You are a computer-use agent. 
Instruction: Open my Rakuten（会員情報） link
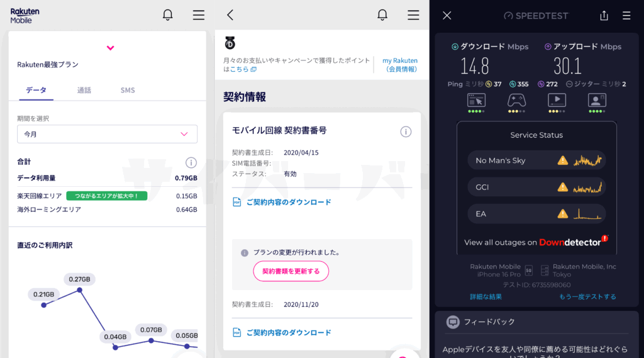tap(400, 65)
